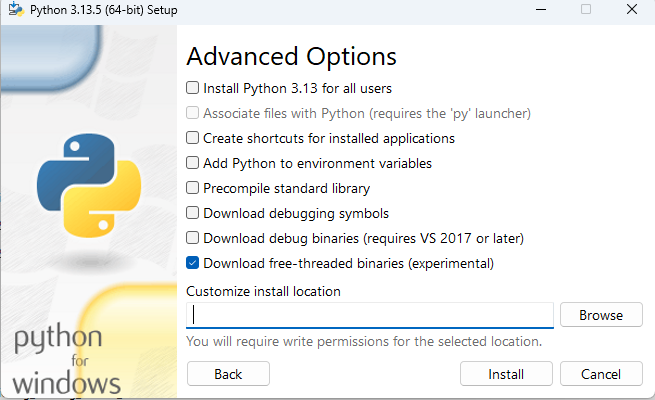Start installation with Install button
Screen dimensions: 655x400
(506, 374)
